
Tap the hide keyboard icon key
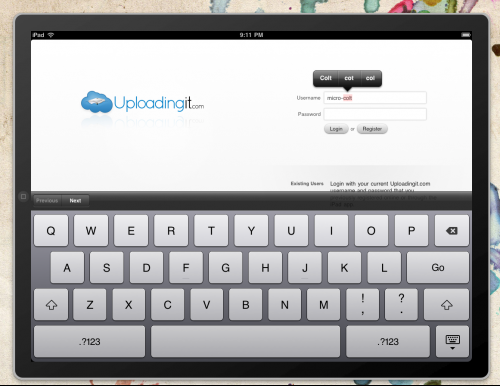click(452, 342)
